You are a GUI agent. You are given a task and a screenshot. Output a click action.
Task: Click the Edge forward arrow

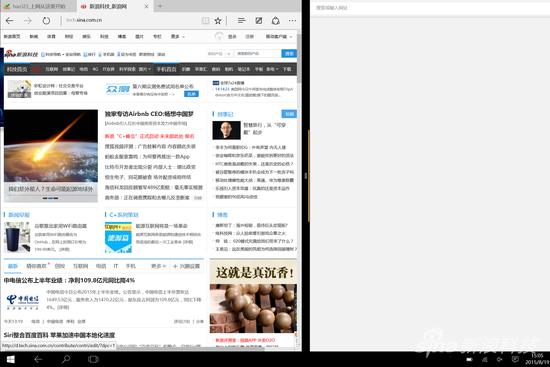pos(28,21)
